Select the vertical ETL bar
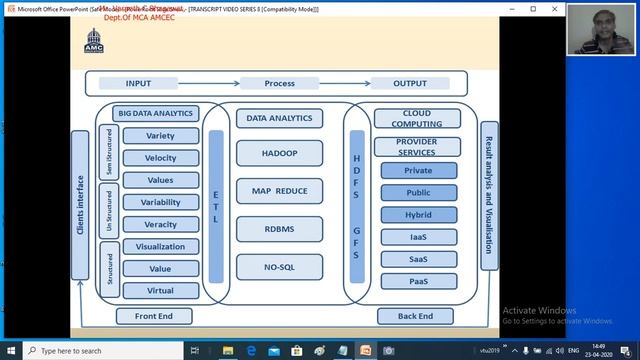This screenshot has height=360, width=640. pos(216,207)
